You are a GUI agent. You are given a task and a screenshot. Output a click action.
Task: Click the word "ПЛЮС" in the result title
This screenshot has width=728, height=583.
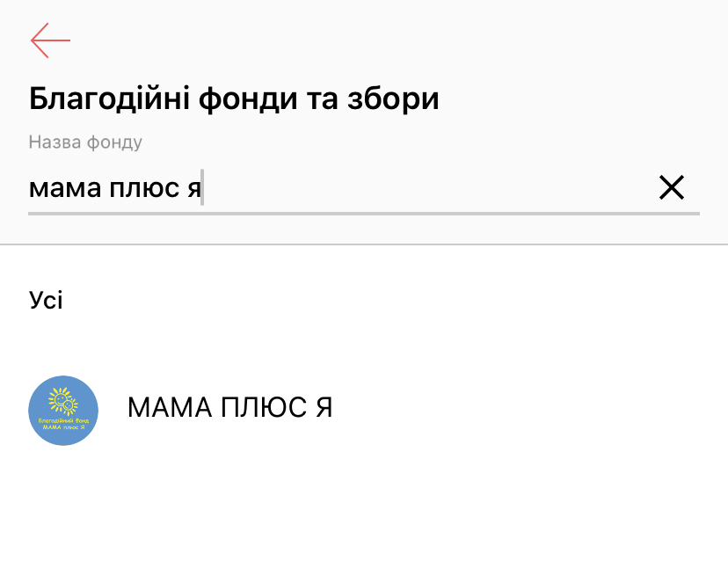pos(253,408)
